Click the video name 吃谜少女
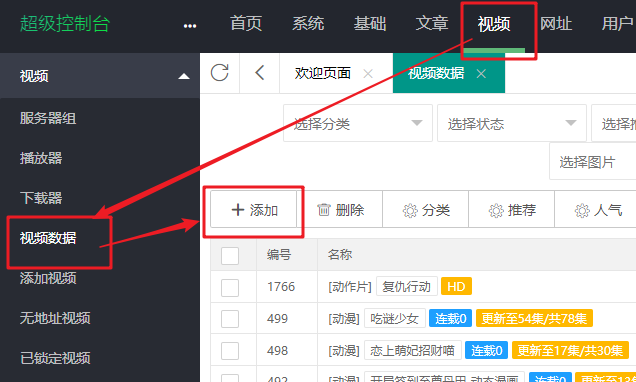636x382 pixels. tap(395, 318)
